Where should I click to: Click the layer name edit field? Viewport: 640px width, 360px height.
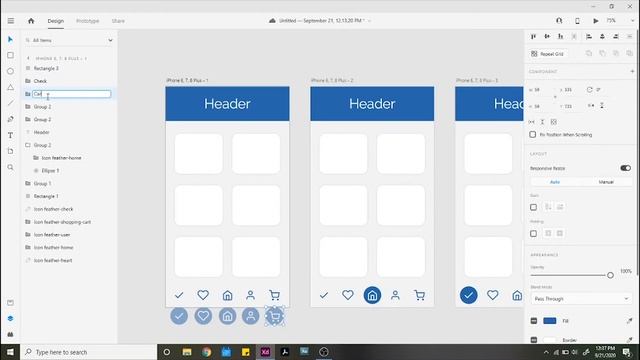[71, 94]
